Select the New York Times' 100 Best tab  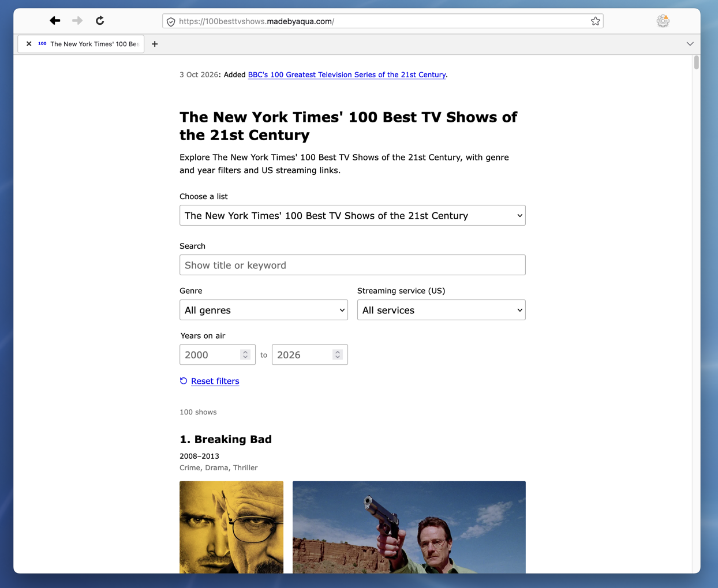pos(81,44)
